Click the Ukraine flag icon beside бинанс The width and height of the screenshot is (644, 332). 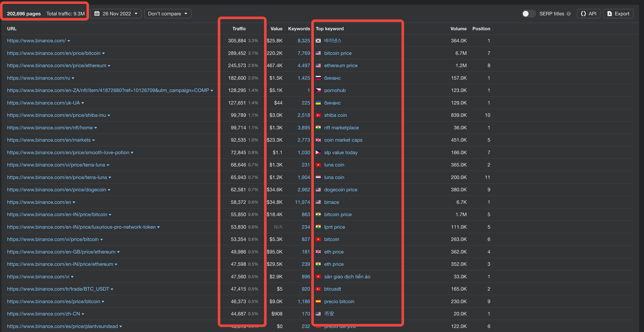(318, 103)
